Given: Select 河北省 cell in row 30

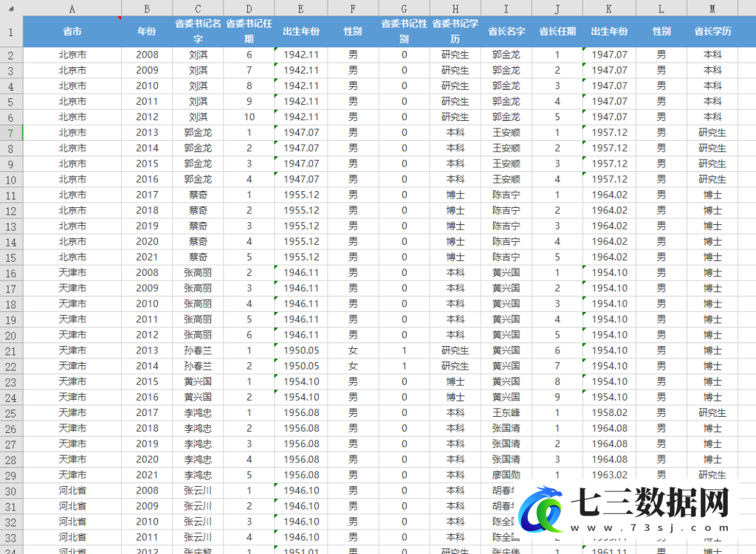Looking at the screenshot, I should (x=72, y=491).
